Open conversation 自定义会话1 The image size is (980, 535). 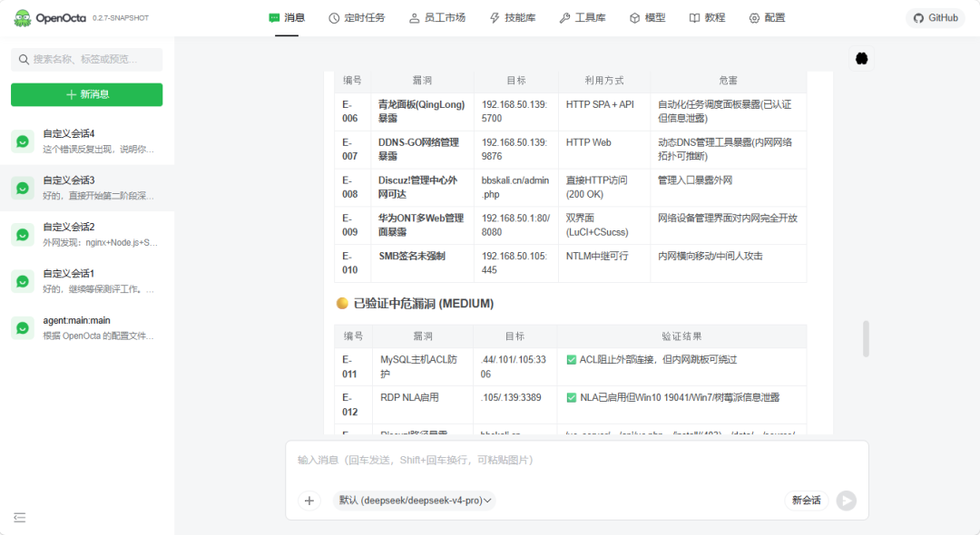87,281
